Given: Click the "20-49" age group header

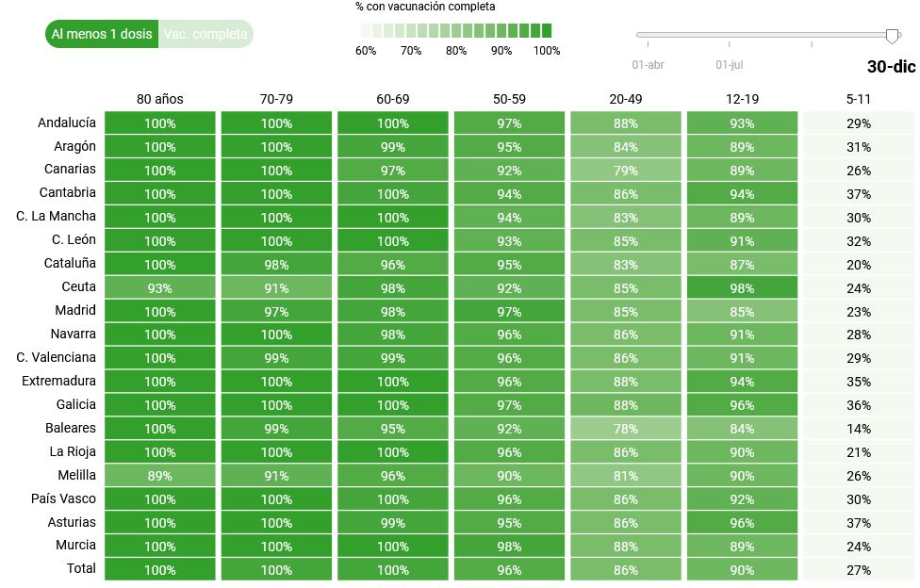Looking at the screenshot, I should pyautogui.click(x=626, y=99).
